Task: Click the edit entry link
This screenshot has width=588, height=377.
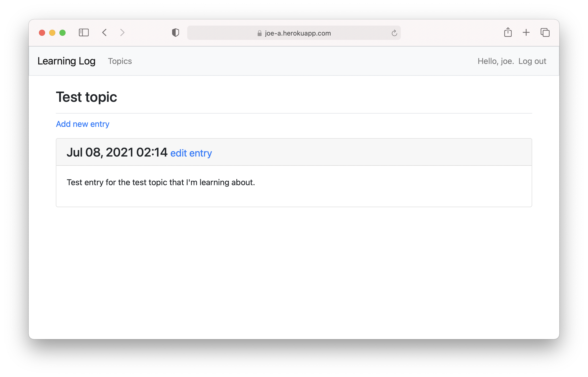Action: pos(191,153)
